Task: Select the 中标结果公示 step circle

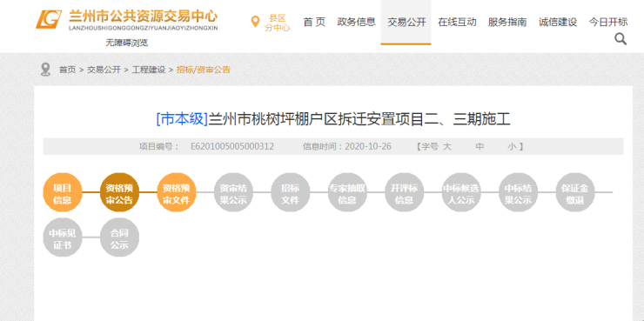Action: pos(519,192)
